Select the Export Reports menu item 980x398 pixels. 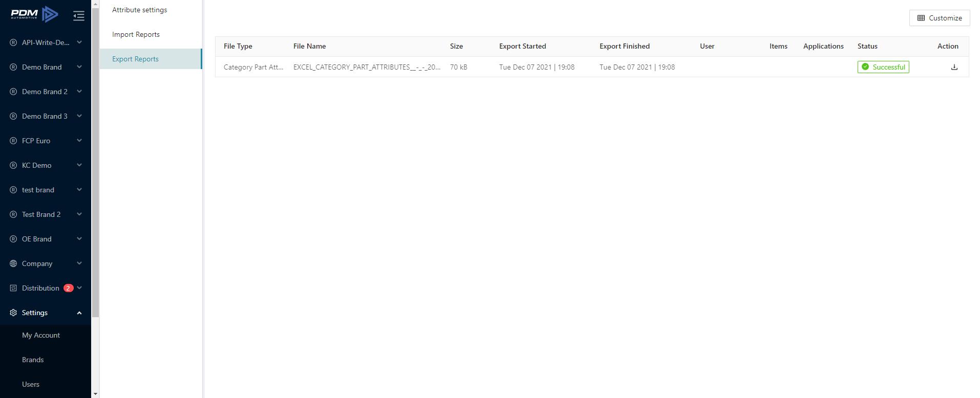pos(135,59)
